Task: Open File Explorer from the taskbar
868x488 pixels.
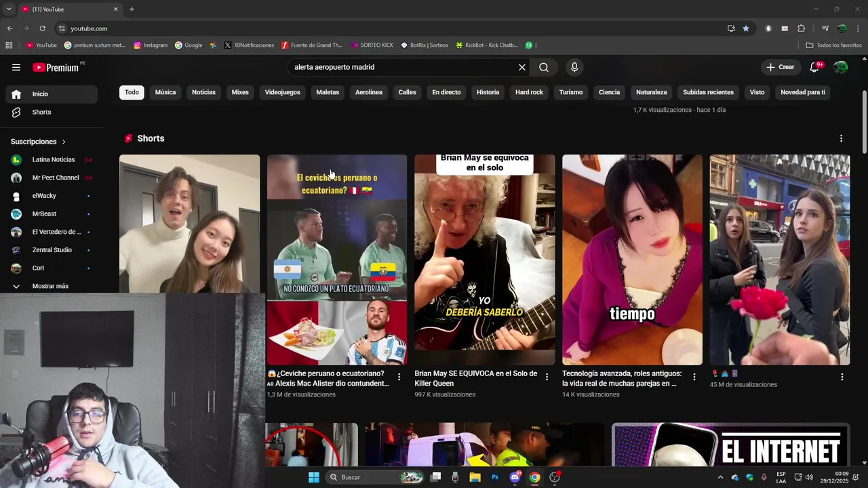Action: tap(475, 477)
